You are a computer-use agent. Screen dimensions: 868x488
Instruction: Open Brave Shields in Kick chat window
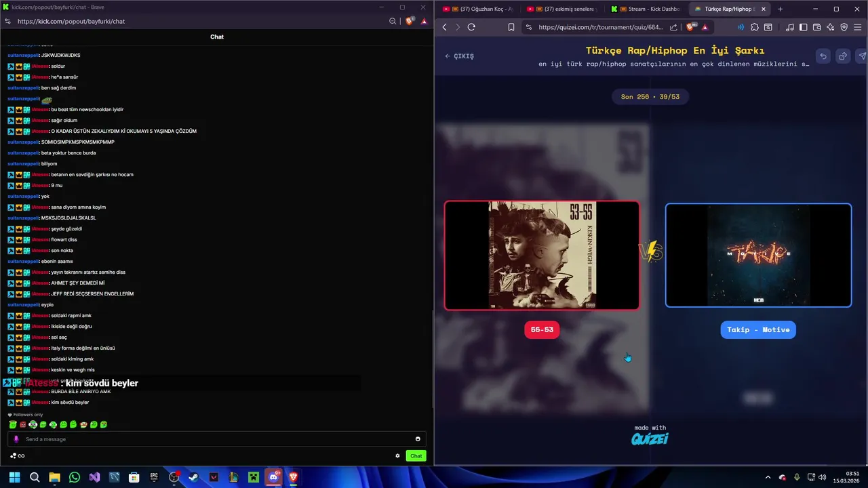click(410, 21)
